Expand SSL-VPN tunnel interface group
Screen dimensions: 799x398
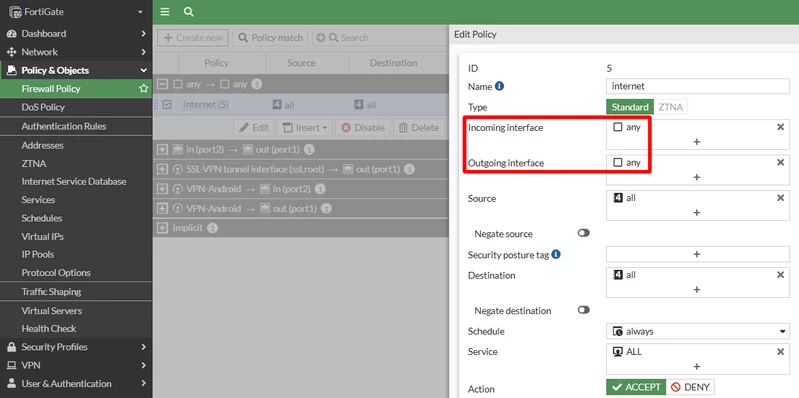click(x=162, y=169)
